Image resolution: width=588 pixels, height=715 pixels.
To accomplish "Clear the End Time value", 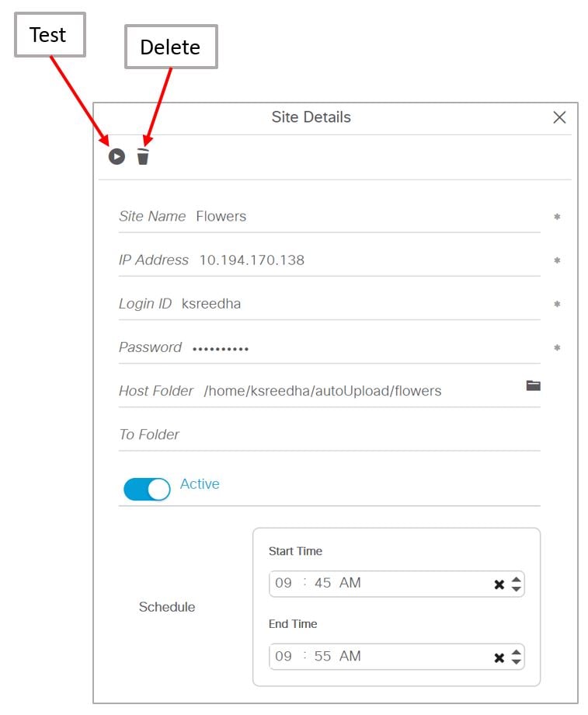I will (499, 657).
